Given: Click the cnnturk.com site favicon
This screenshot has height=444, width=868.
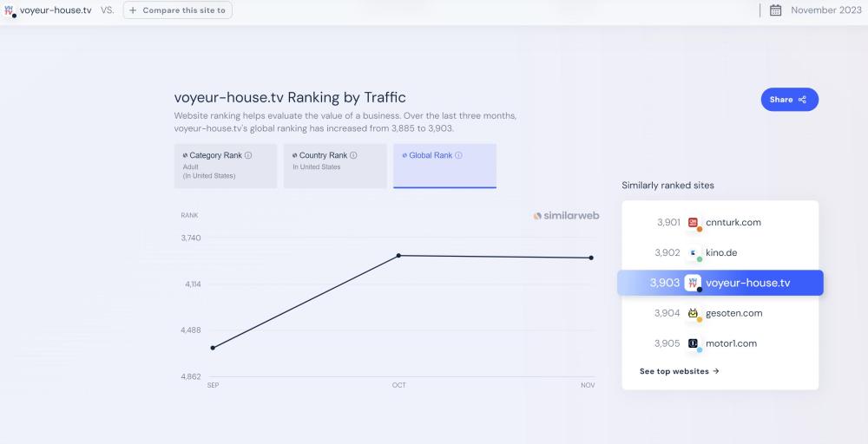Looking at the screenshot, I should (x=693, y=223).
